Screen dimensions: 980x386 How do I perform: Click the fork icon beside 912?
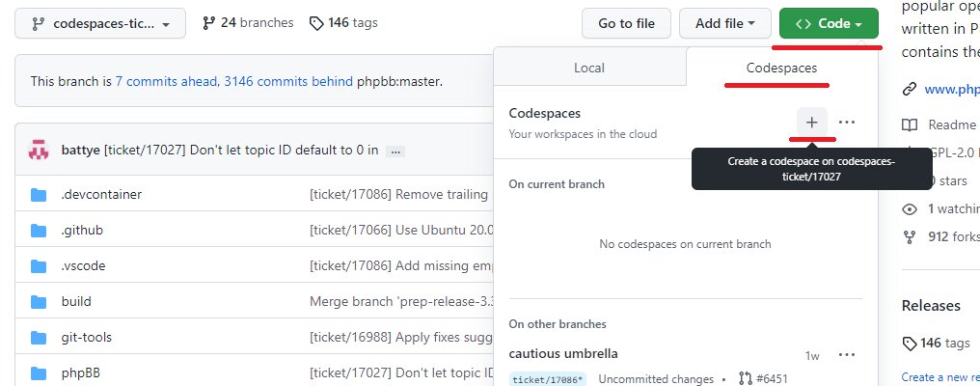click(910, 237)
